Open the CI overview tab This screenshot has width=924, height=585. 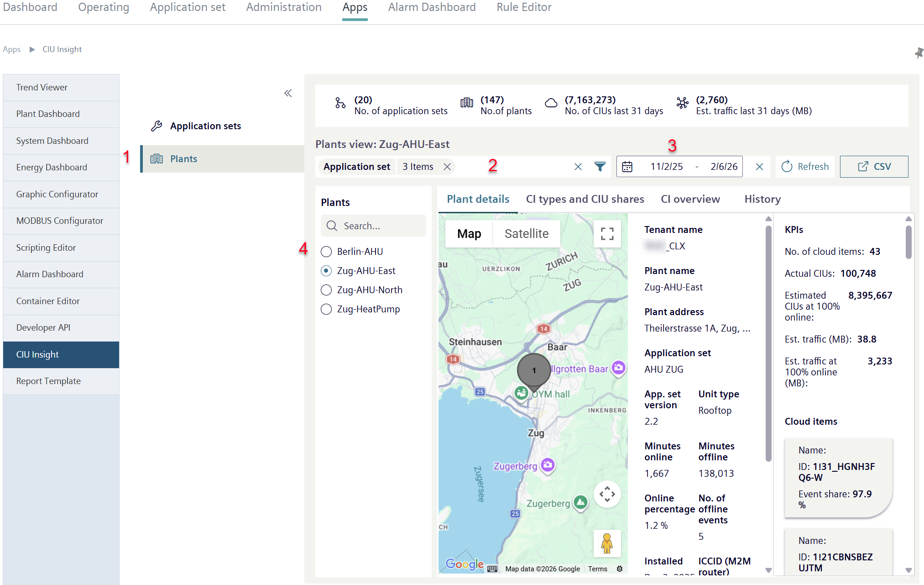pyautogui.click(x=690, y=199)
